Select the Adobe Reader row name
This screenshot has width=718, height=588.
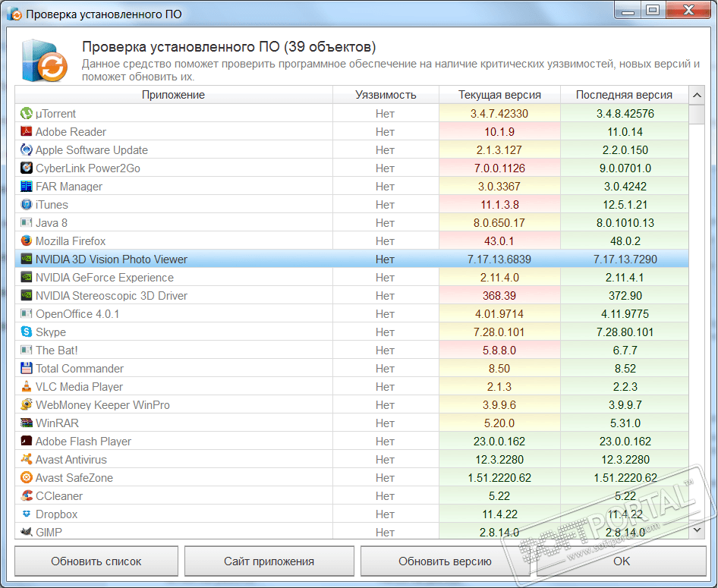point(71,132)
